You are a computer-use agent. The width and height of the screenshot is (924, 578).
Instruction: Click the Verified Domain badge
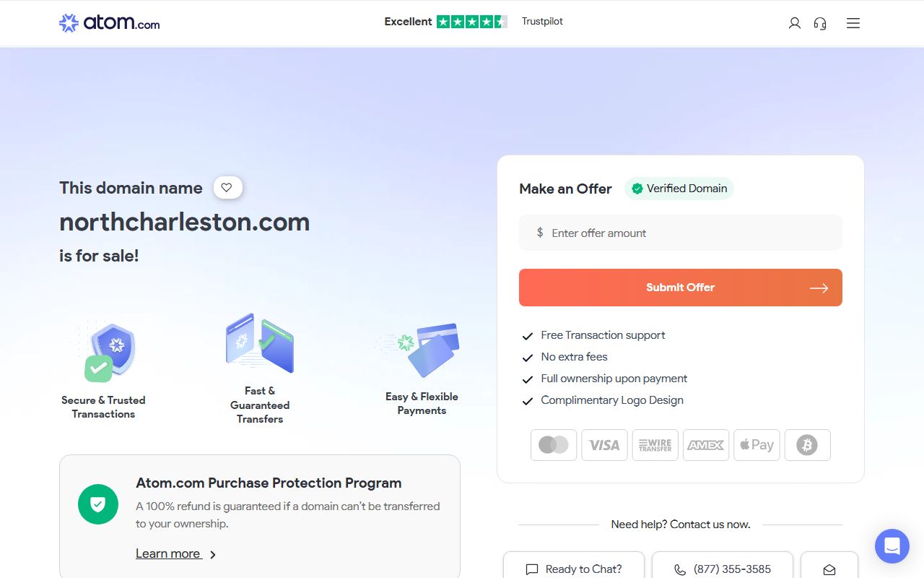point(679,189)
